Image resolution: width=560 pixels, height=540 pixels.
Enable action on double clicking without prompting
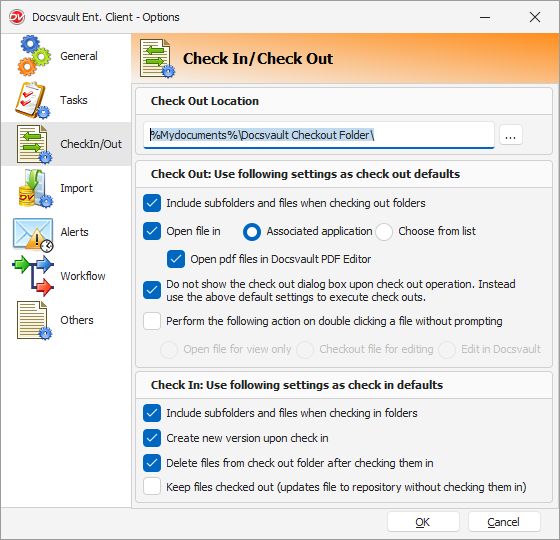click(x=152, y=321)
